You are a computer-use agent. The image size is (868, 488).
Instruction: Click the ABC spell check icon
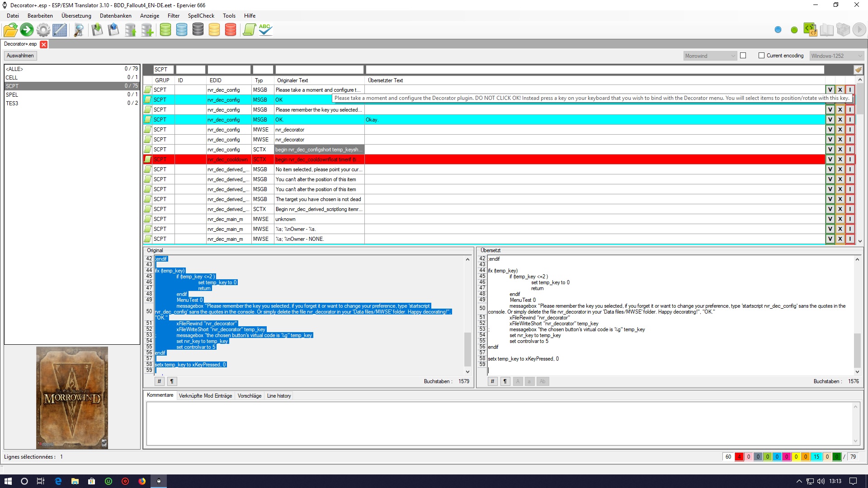click(x=265, y=30)
